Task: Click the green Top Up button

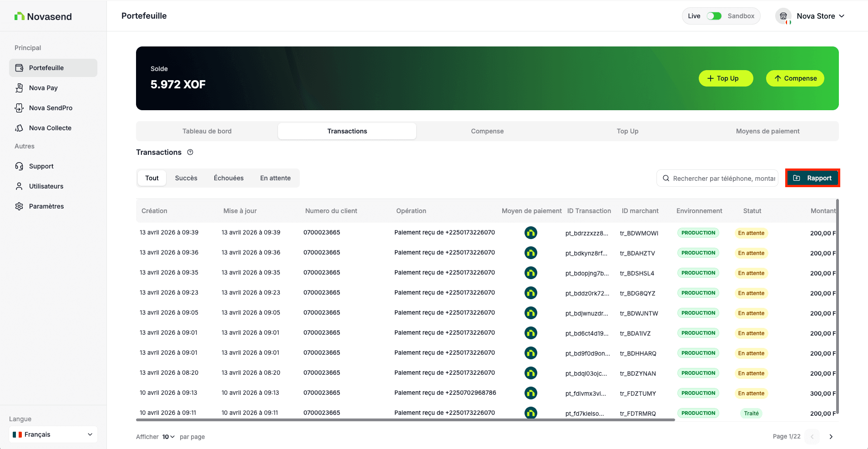Action: point(726,78)
